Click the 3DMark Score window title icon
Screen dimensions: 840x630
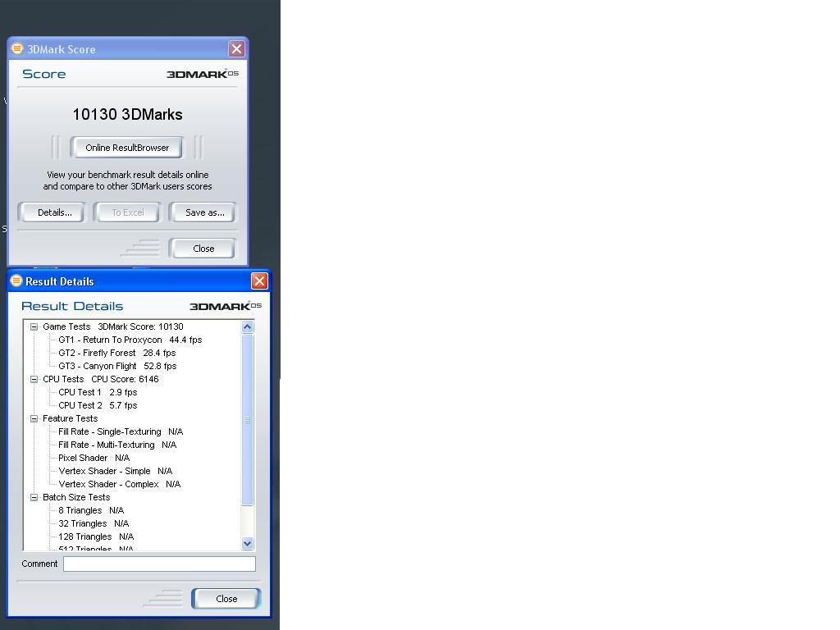click(x=17, y=48)
